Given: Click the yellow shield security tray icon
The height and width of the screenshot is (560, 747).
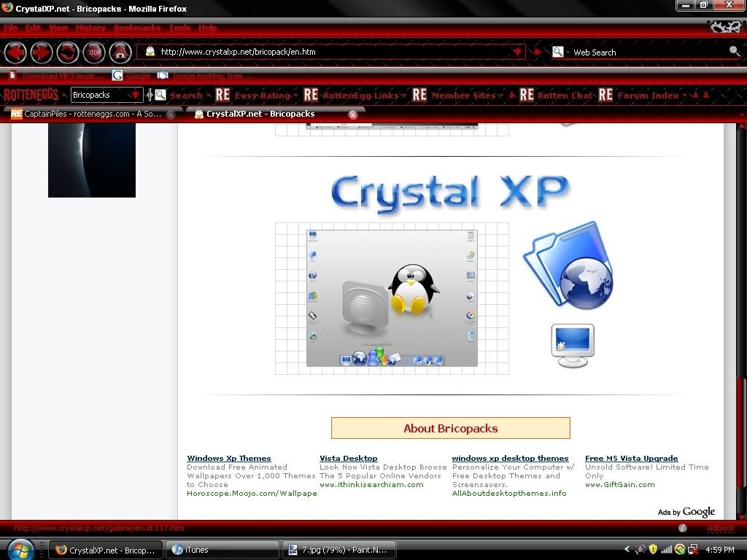Looking at the screenshot, I should tap(653, 549).
